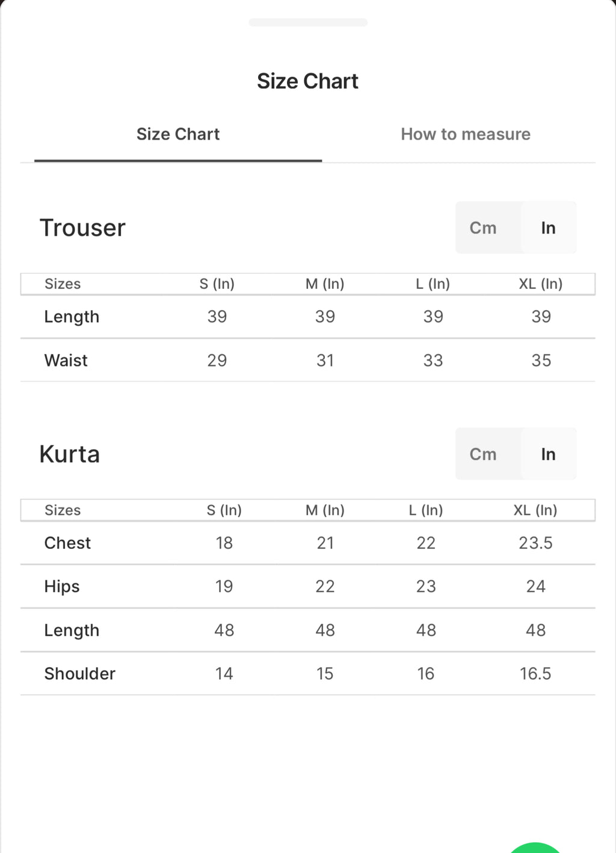Click the Kurta section heading

tap(70, 454)
